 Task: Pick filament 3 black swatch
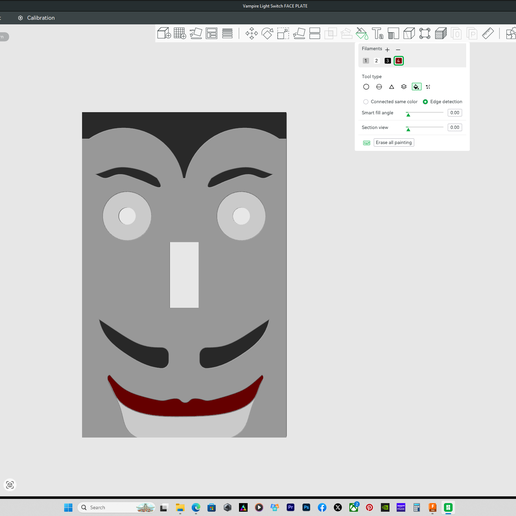pyautogui.click(x=388, y=61)
